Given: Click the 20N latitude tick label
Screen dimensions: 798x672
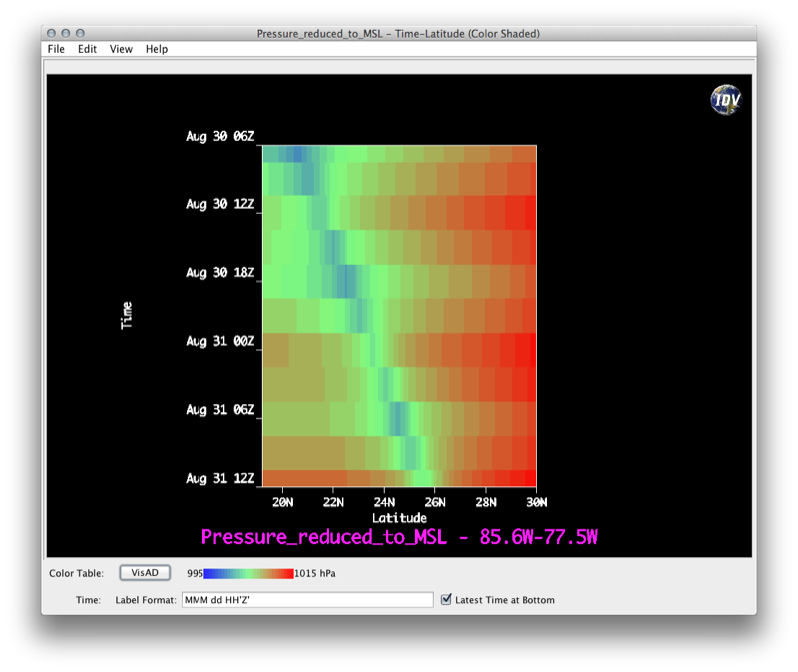Looking at the screenshot, I should pyautogui.click(x=282, y=502).
